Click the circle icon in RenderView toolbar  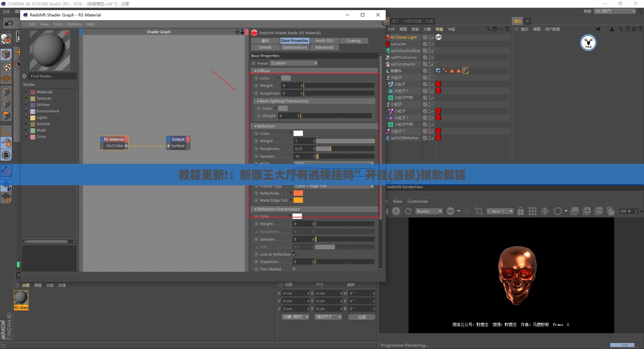[x=558, y=211]
